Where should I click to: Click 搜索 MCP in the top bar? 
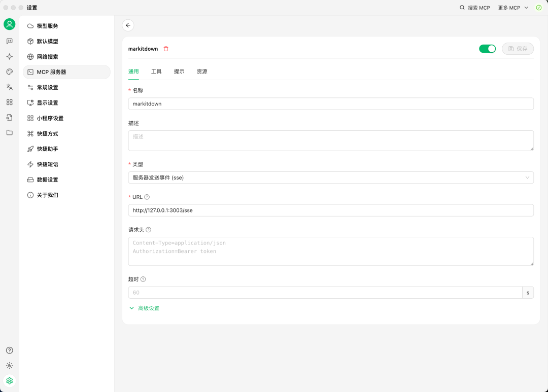tap(474, 8)
